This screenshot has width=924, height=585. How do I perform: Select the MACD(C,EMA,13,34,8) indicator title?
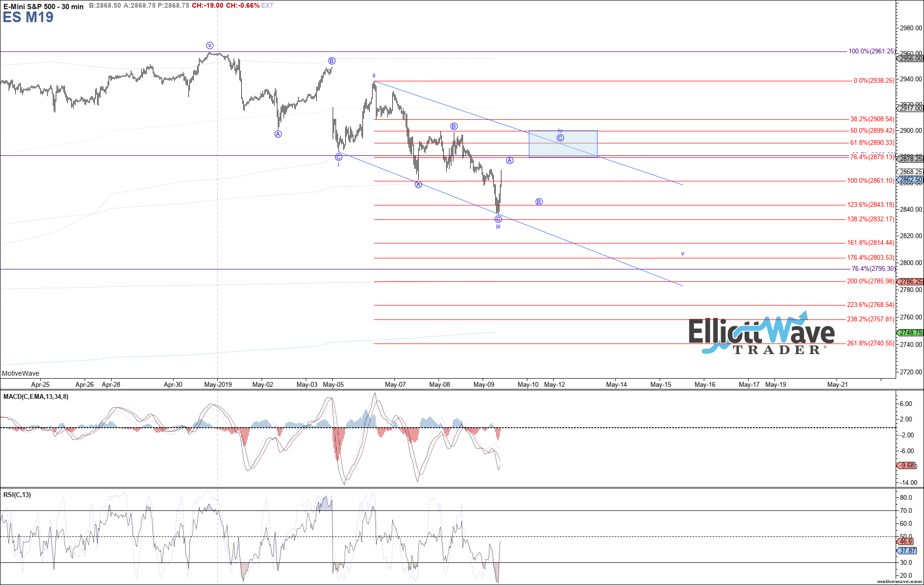(x=36, y=396)
